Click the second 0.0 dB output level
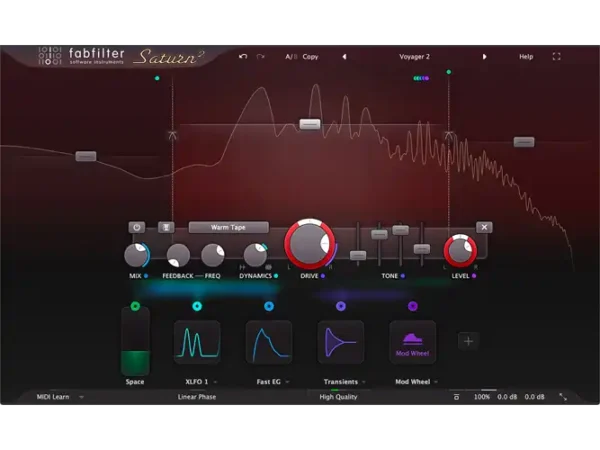Image resolution: width=600 pixels, height=450 pixels. pyautogui.click(x=534, y=397)
